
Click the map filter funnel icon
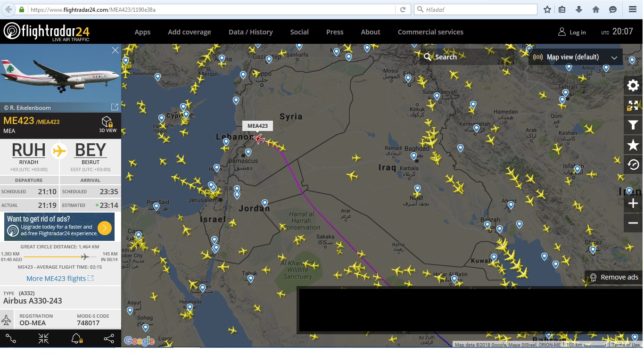(x=633, y=125)
